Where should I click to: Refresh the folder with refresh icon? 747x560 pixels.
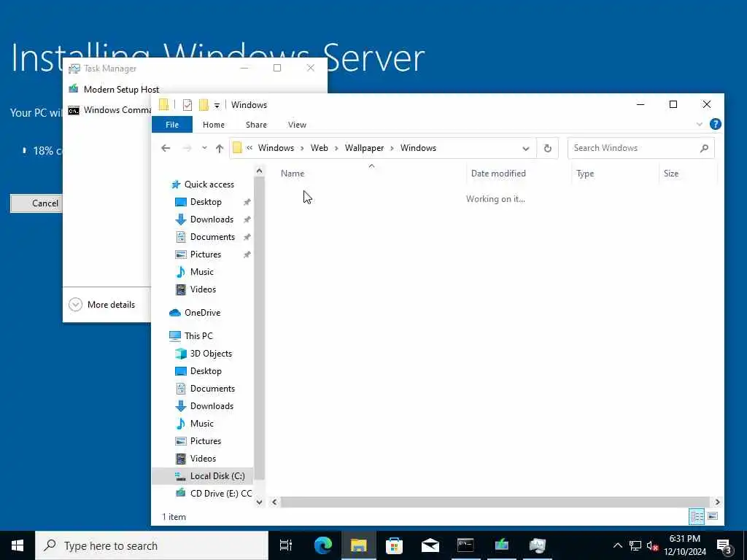[547, 148]
